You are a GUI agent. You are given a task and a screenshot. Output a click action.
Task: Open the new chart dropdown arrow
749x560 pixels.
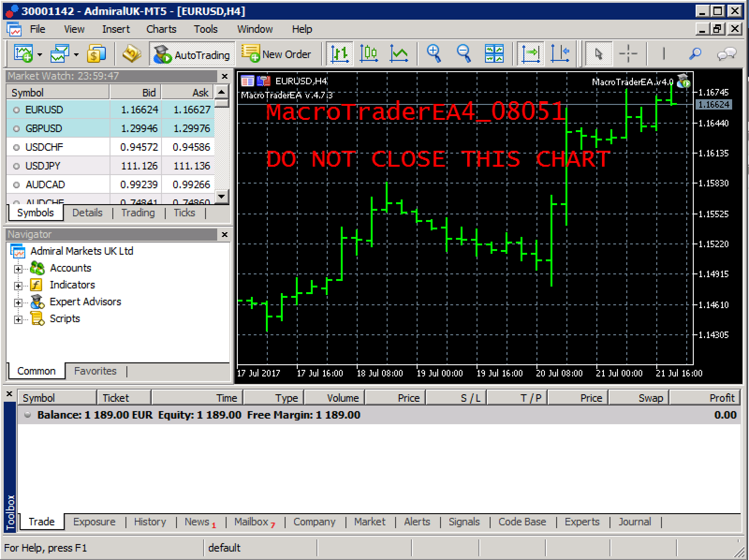tap(40, 55)
